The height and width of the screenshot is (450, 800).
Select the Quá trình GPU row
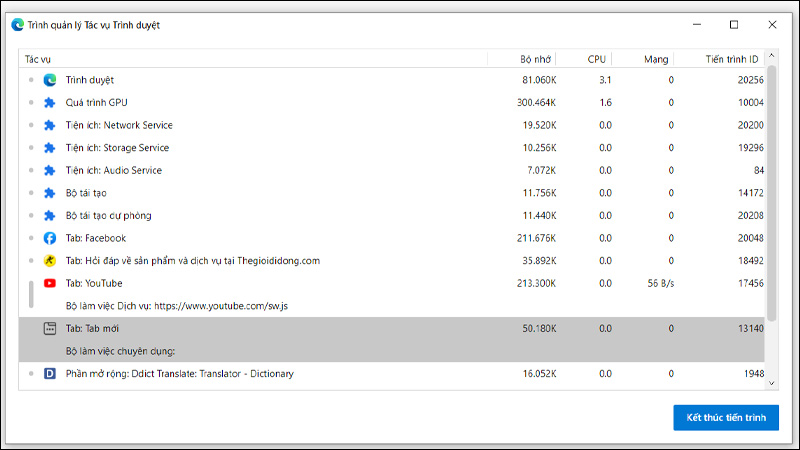click(392, 103)
